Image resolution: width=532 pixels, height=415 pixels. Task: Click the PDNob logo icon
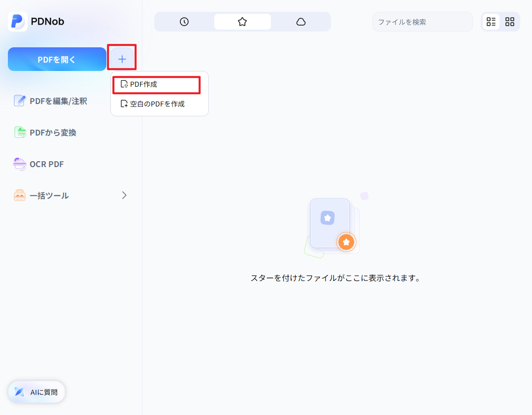pos(18,21)
